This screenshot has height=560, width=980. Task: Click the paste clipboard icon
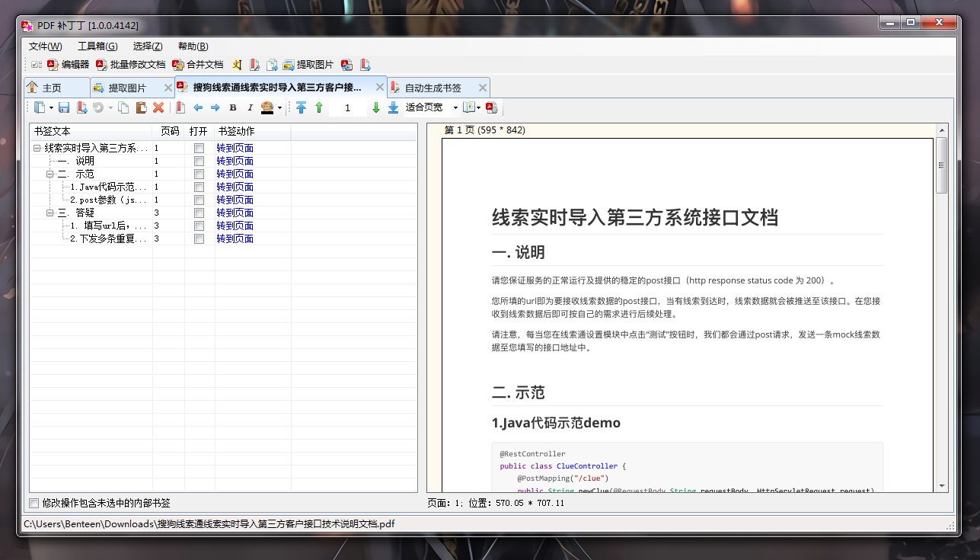(141, 108)
